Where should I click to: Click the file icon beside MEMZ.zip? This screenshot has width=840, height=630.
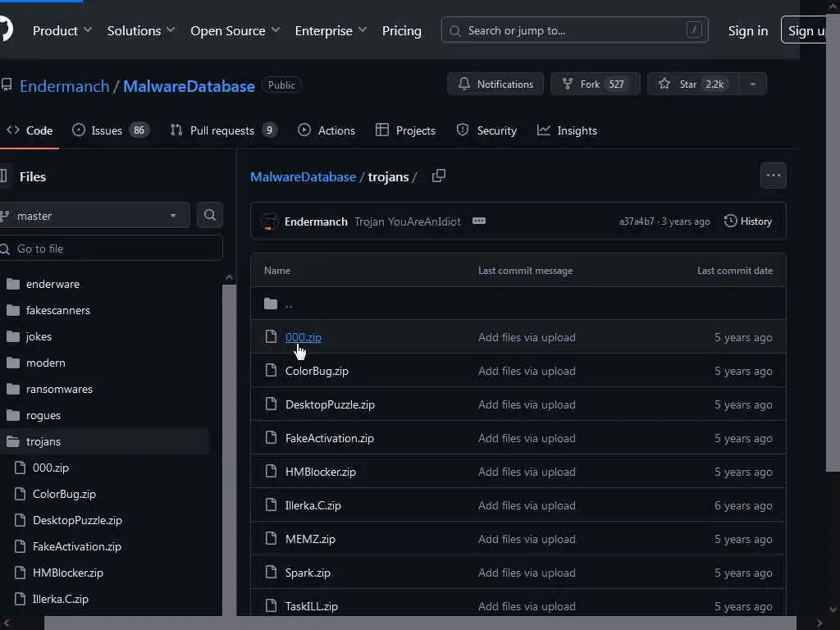(271, 538)
